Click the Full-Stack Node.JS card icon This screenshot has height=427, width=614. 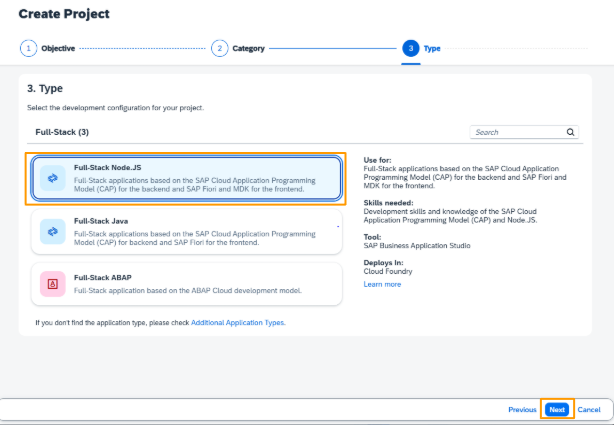[52, 178]
